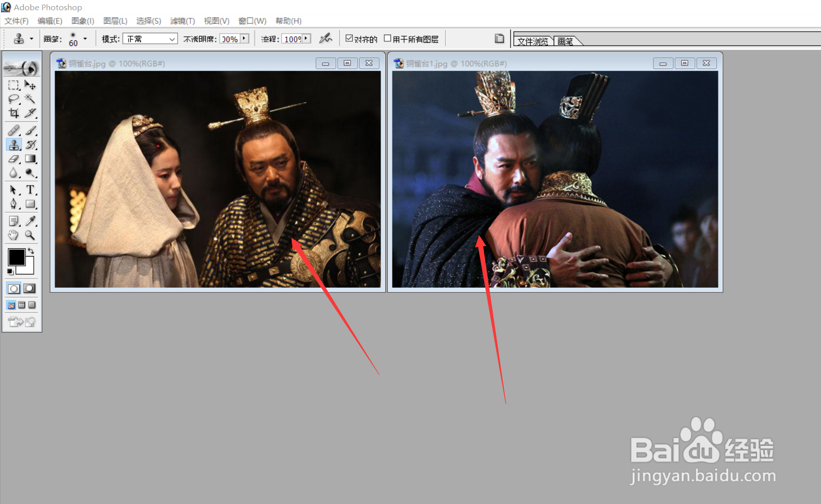Select the Gradient tool
The width and height of the screenshot is (821, 504).
(x=30, y=159)
